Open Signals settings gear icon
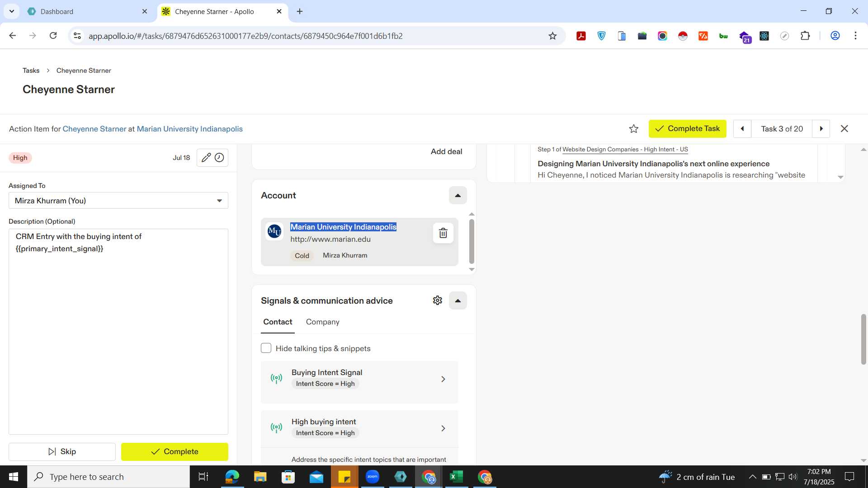868x488 pixels. 437,300
